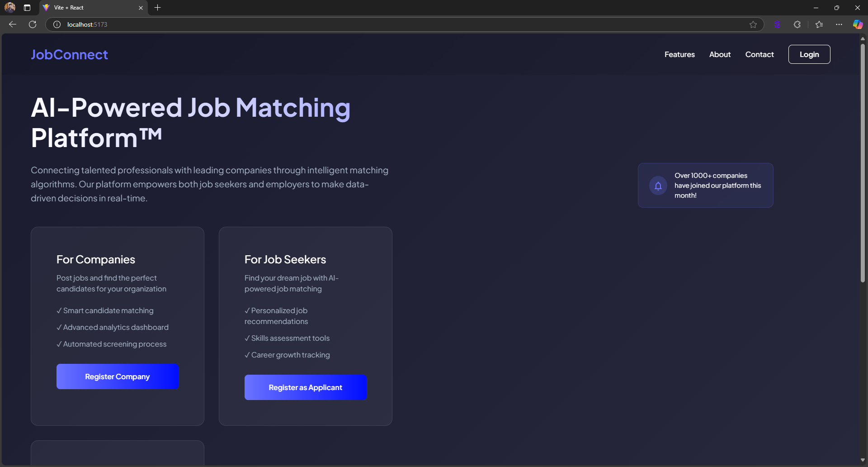The width and height of the screenshot is (868, 467).
Task: View site information icon in address bar
Action: 57,24
